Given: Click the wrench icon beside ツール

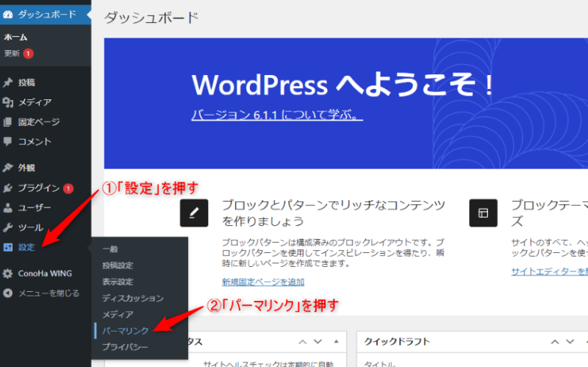Looking at the screenshot, I should click(x=8, y=227).
